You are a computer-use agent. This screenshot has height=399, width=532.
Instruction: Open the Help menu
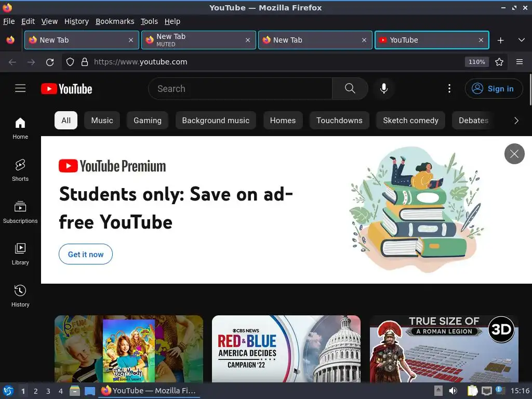click(x=172, y=21)
